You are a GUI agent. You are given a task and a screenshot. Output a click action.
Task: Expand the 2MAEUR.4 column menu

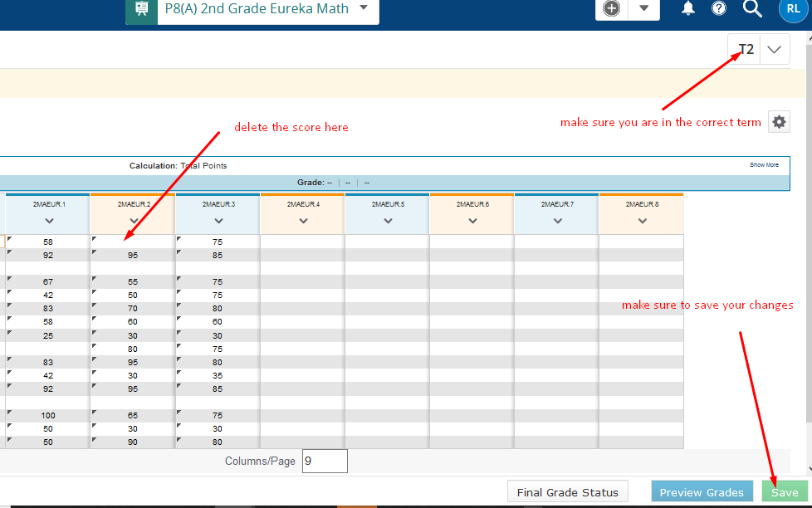point(304,221)
